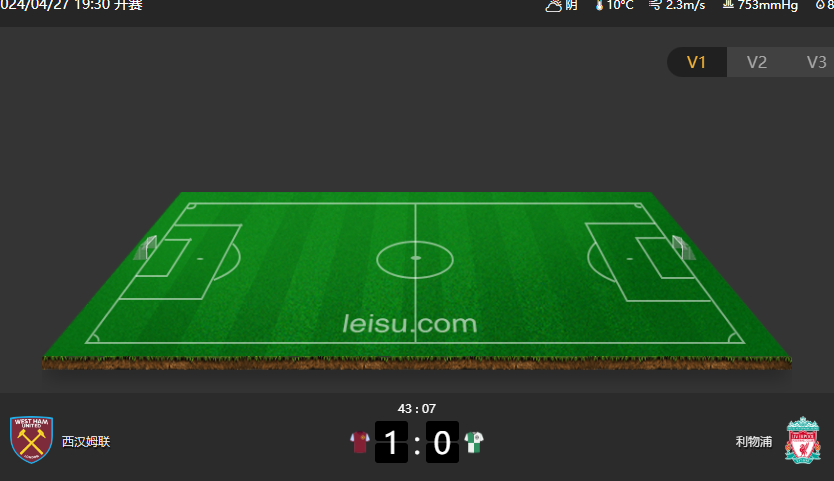Click the humidity droplet icon
Screen dimensions: 834x481
click(820, 5)
